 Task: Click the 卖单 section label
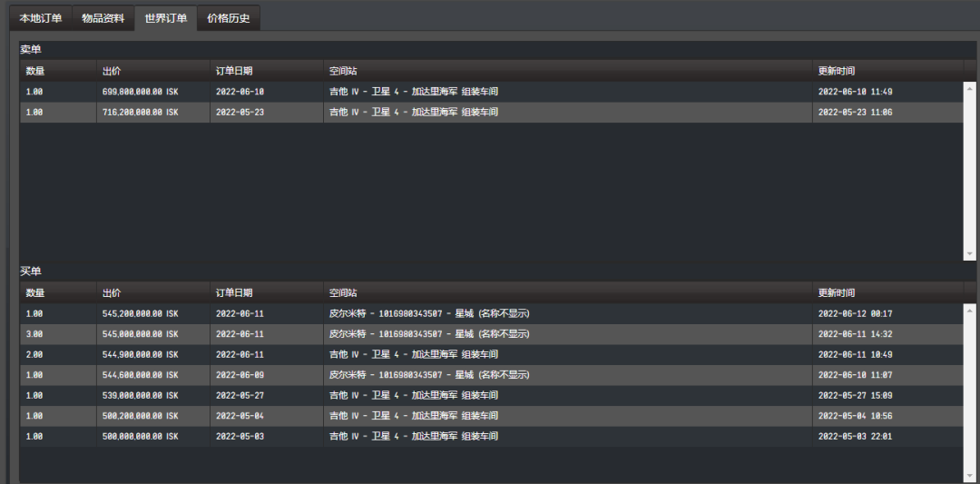[x=31, y=49]
